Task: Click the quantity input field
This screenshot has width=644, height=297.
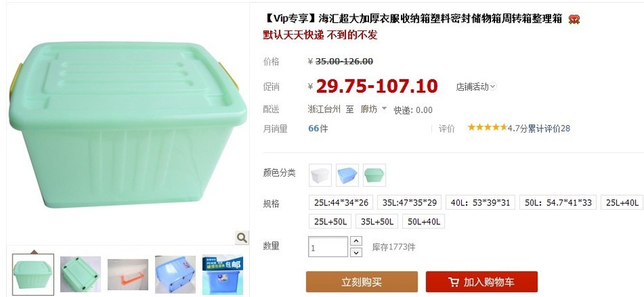Action: click(x=328, y=247)
